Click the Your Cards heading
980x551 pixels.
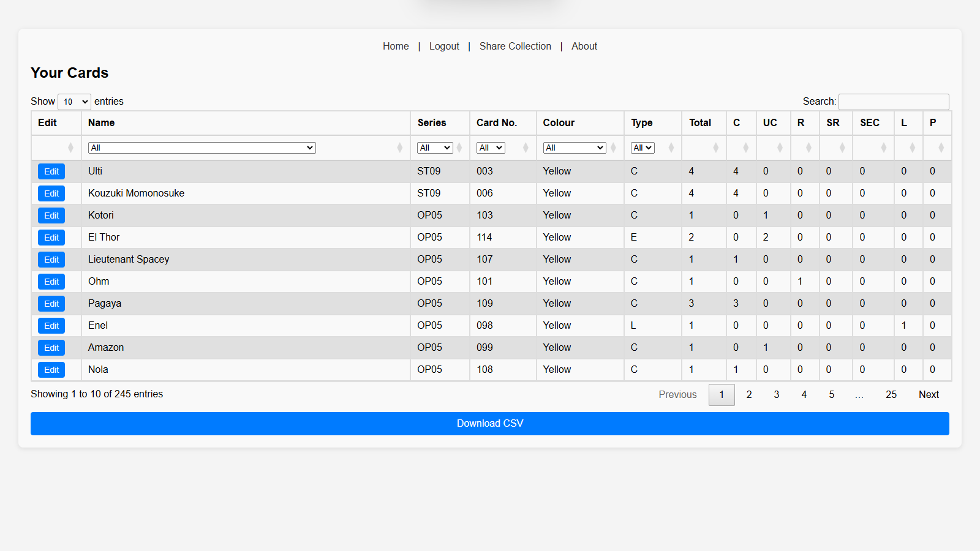click(70, 73)
